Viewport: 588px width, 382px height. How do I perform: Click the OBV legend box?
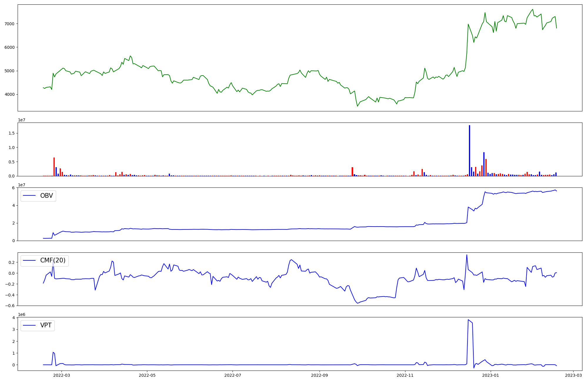tap(38, 196)
